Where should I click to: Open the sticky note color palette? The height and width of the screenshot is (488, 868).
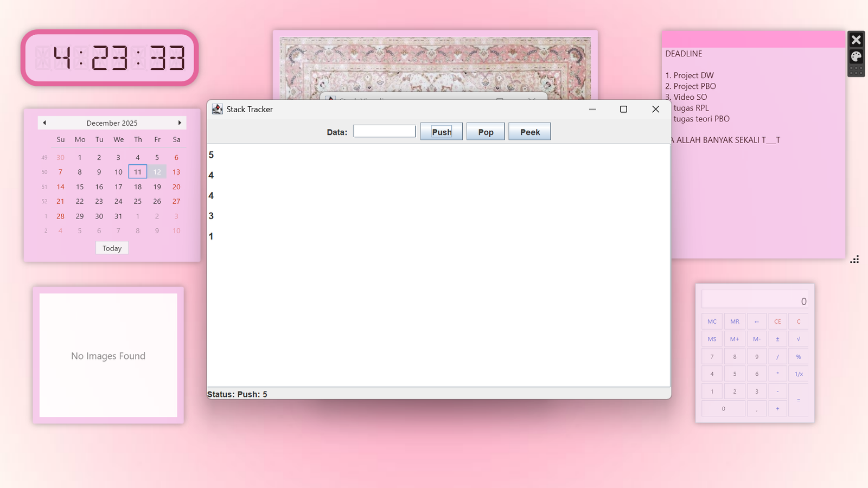[856, 56]
